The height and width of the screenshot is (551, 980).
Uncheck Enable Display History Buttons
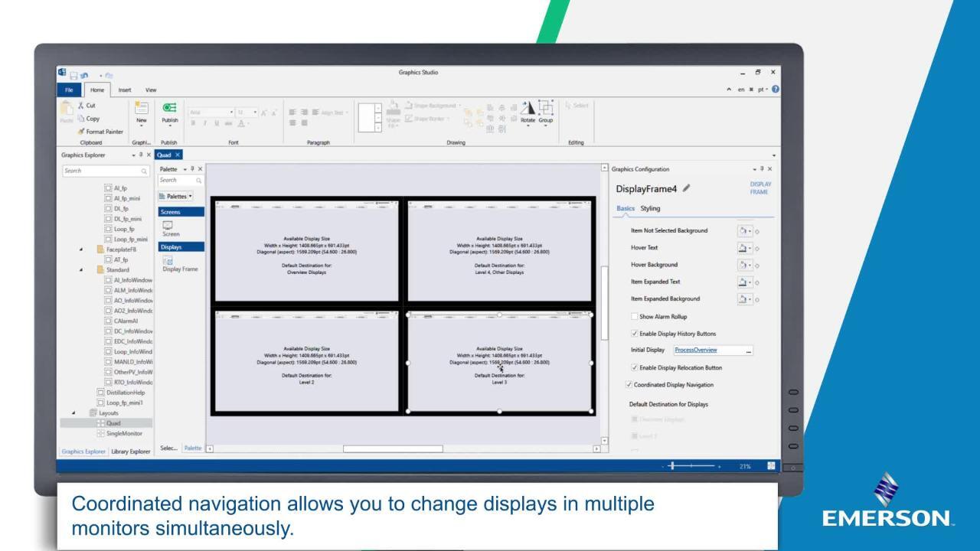point(634,334)
